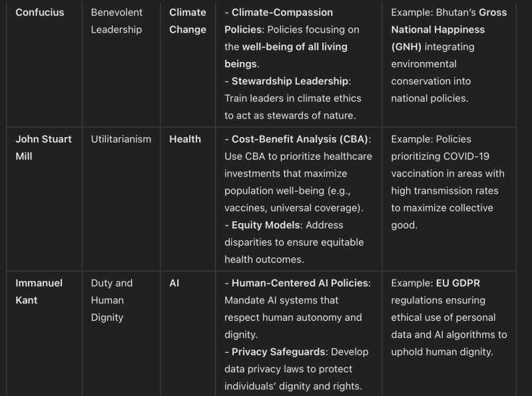Select the Climate Change topic cell
532x396 pixels.
(187, 21)
